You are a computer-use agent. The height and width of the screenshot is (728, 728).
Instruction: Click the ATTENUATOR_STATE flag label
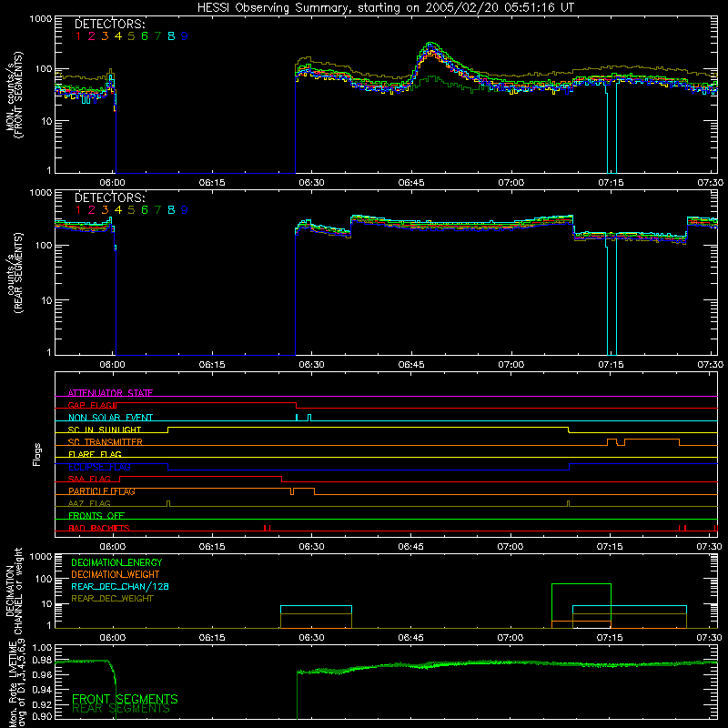click(110, 393)
